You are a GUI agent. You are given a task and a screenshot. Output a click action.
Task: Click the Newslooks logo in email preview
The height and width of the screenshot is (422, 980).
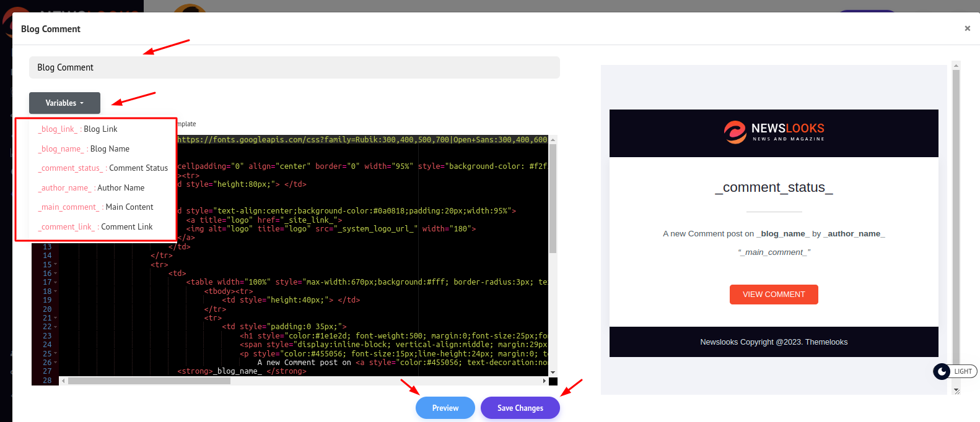[774, 132]
